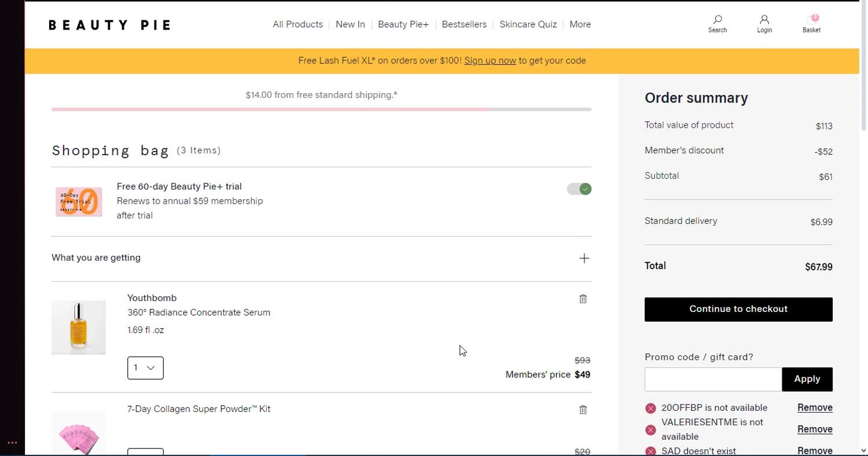Image resolution: width=868 pixels, height=456 pixels.
Task: Open the Login account icon
Action: (764, 24)
